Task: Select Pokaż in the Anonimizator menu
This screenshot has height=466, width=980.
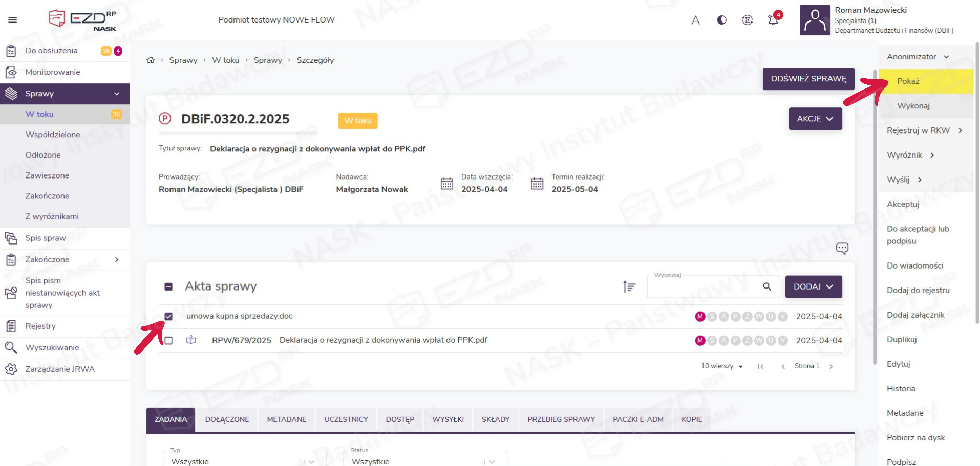Action: 908,81
